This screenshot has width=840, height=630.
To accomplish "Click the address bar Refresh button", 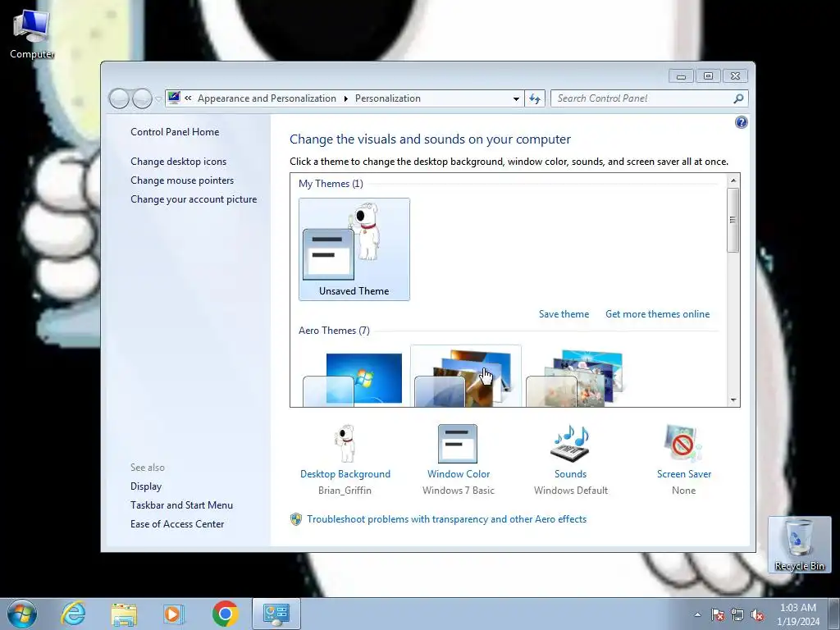I will [535, 98].
